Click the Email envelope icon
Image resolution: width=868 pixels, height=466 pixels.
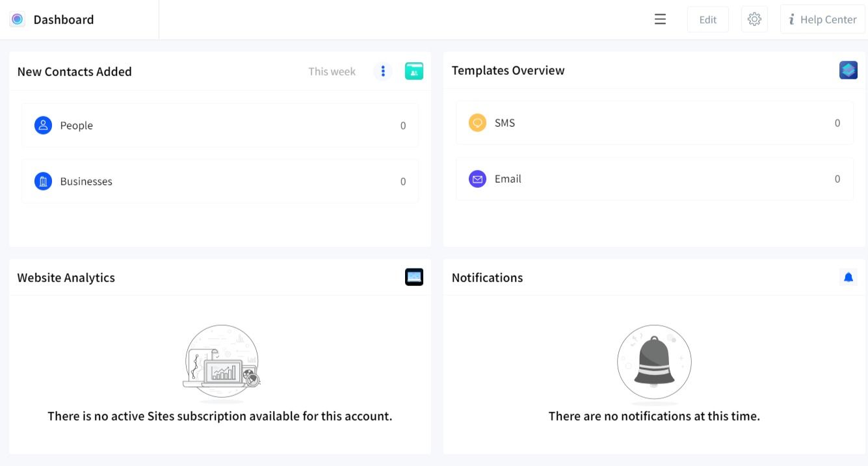click(477, 178)
